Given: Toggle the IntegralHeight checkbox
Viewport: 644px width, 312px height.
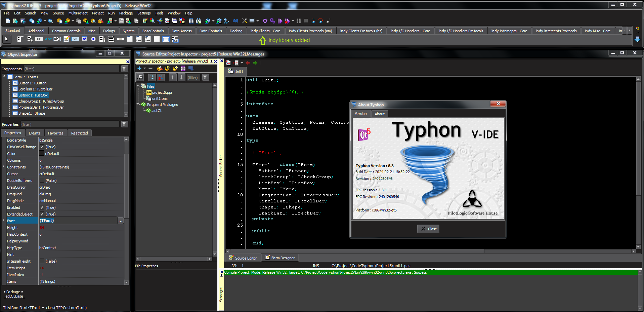Looking at the screenshot, I should [x=42, y=261].
